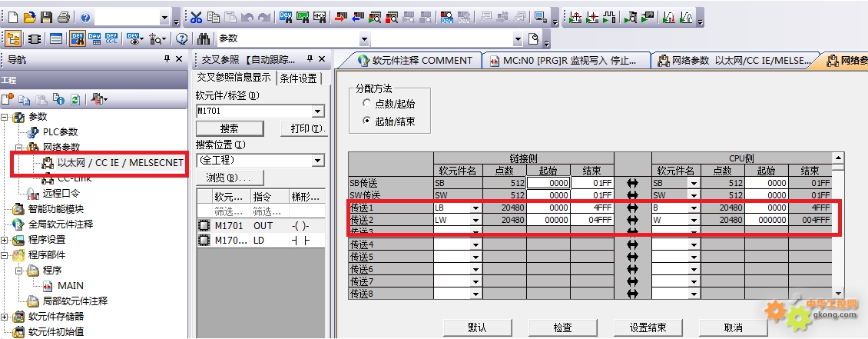Click the Print icon in the toolbar
The width and height of the screenshot is (868, 339).
[64, 17]
